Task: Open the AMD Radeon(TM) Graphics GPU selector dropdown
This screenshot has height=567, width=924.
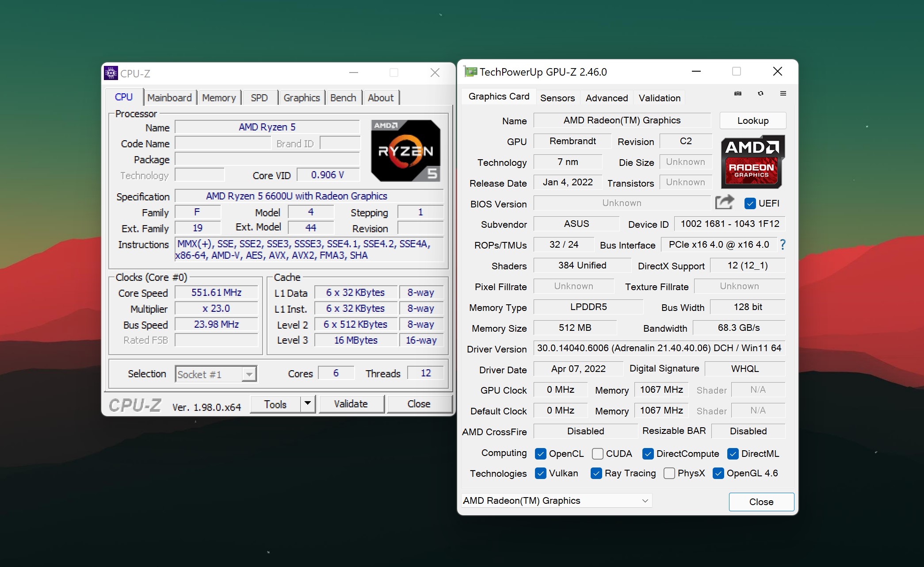Action: coord(556,501)
